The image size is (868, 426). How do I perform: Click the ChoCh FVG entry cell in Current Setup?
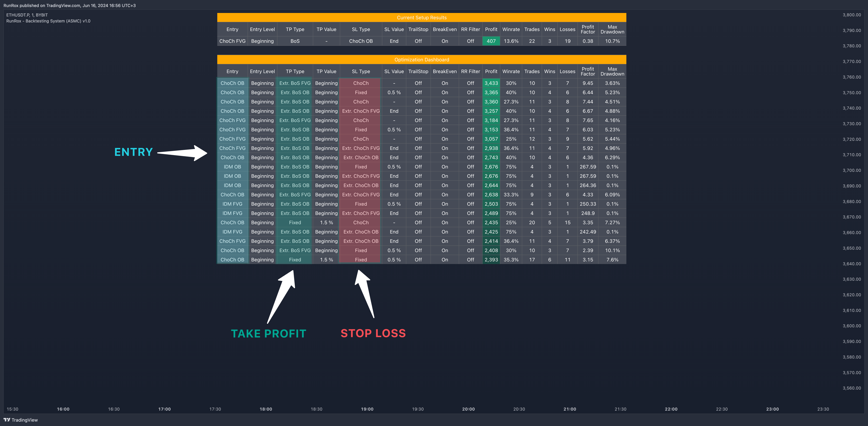pyautogui.click(x=232, y=41)
